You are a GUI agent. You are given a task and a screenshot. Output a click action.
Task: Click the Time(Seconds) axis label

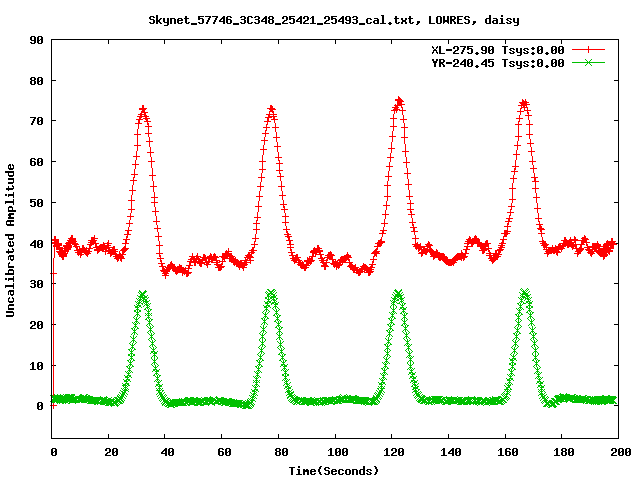pos(334,471)
